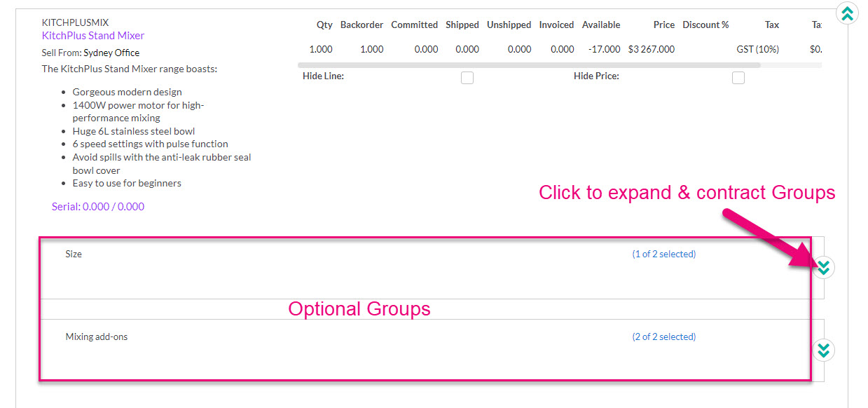Open the Serial: 0.000 / 0.000 link
Viewport: 868px width, 408px height.
(98, 207)
